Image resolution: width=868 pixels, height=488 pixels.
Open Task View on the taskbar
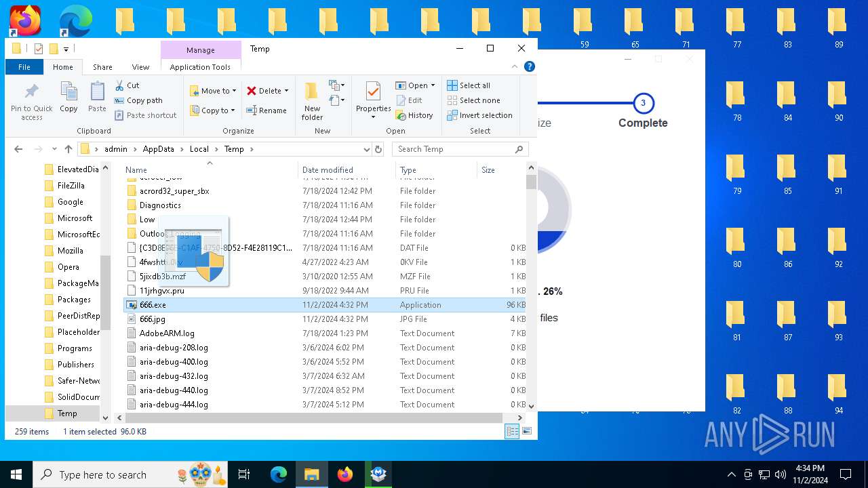click(x=244, y=474)
